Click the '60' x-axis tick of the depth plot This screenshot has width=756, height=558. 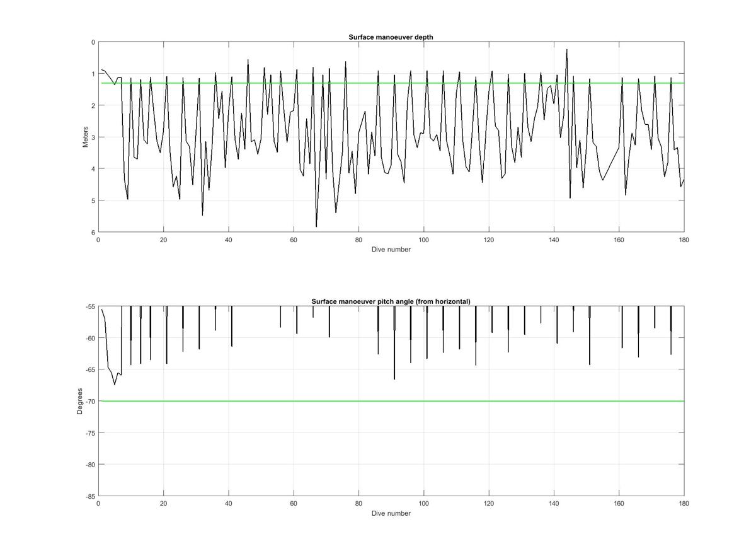coord(294,240)
